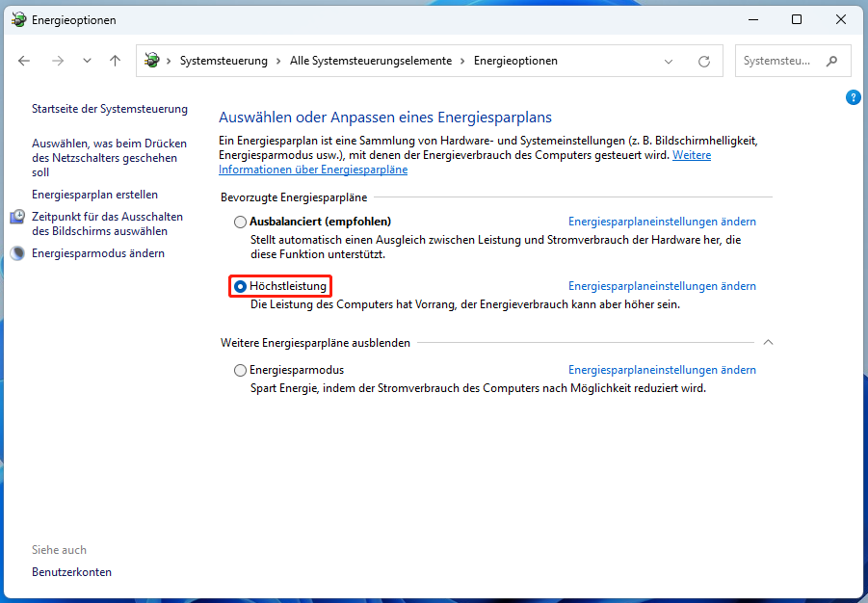Open Alle Systemsteuerungselemente breadcrumb
868x603 pixels.
point(371,61)
